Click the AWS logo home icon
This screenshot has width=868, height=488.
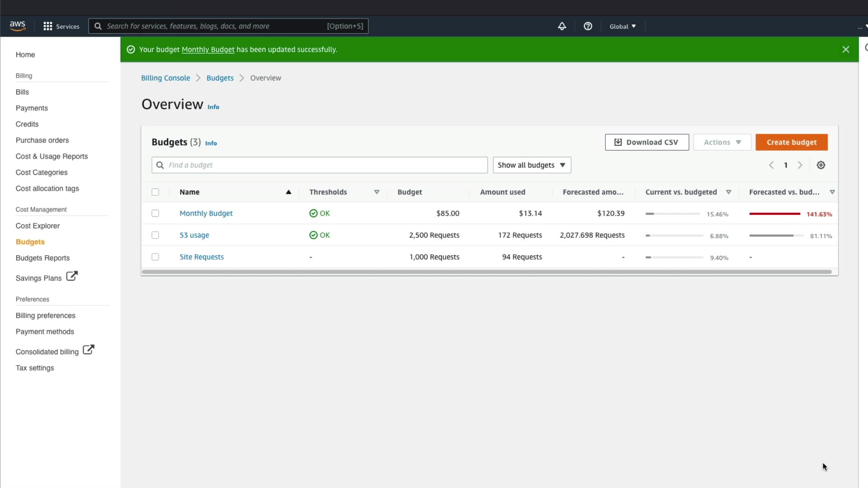18,26
